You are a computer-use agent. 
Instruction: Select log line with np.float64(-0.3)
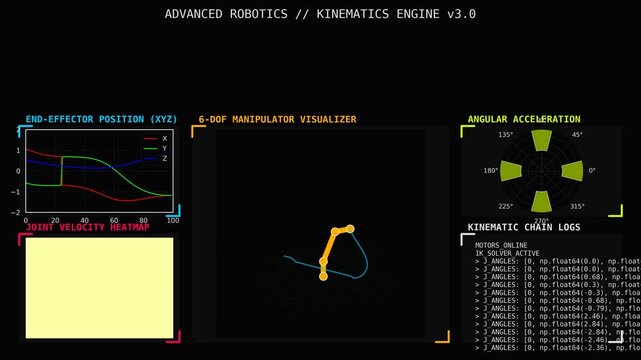[x=558, y=293]
